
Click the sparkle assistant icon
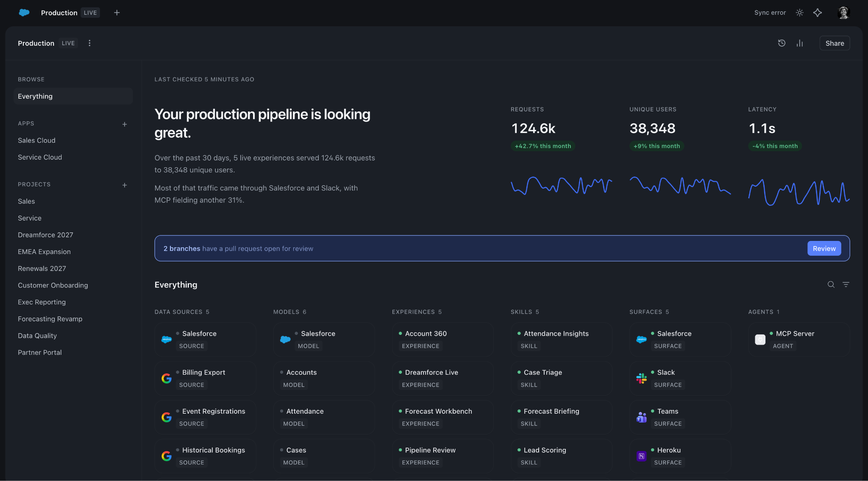818,13
